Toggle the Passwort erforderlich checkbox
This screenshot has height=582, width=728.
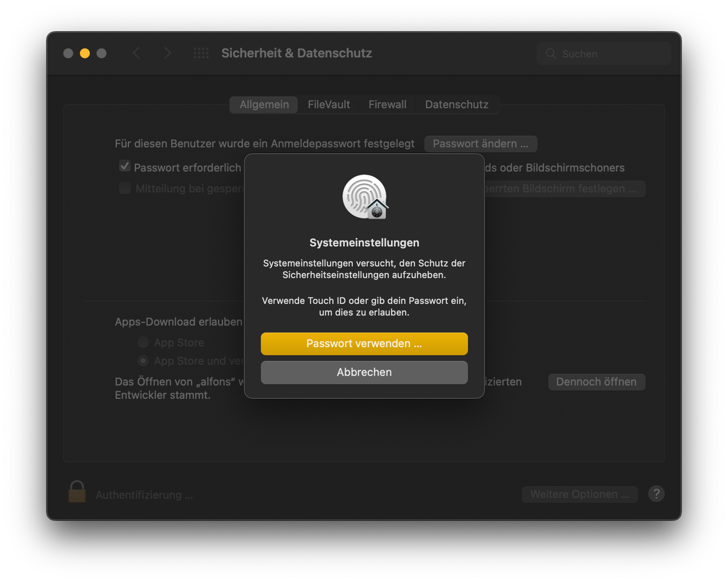(x=125, y=166)
